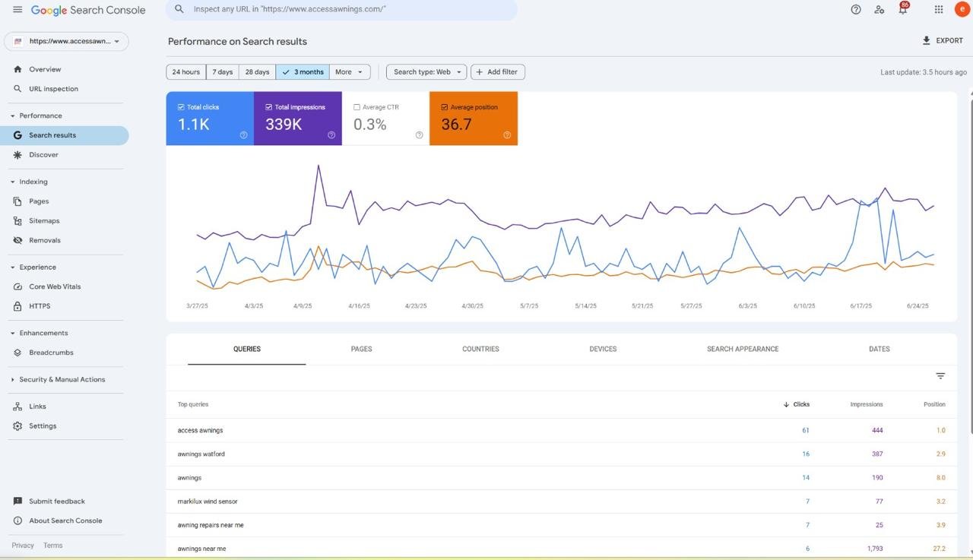Click the 'markilux wind sensor' query row
This screenshot has width=973, height=560.
pos(562,501)
